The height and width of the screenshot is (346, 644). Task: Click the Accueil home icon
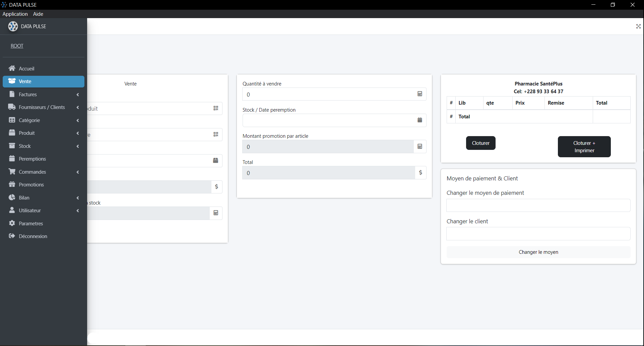click(x=12, y=68)
